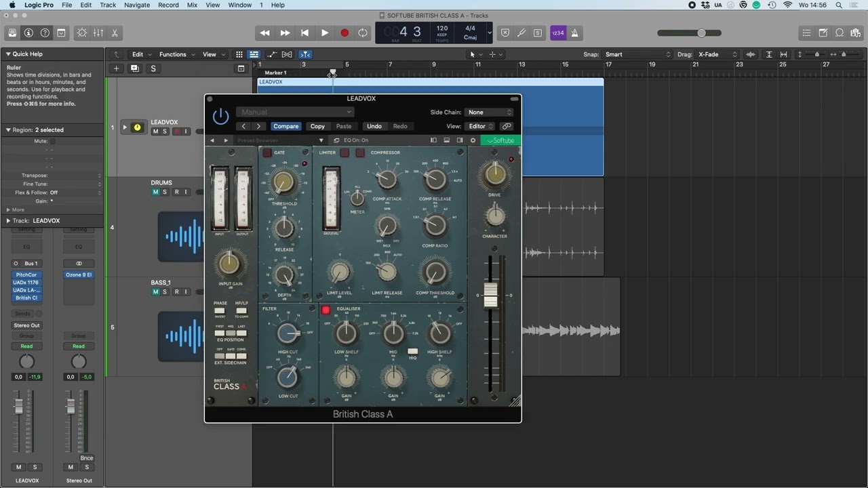Click the plugin Compare button

coord(285,126)
